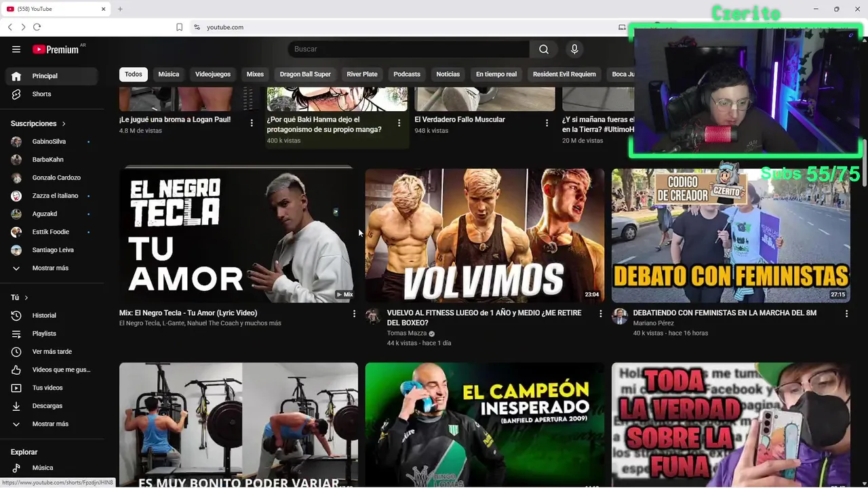Open Principal home in sidebar
This screenshot has height=488, width=868.
51,76
